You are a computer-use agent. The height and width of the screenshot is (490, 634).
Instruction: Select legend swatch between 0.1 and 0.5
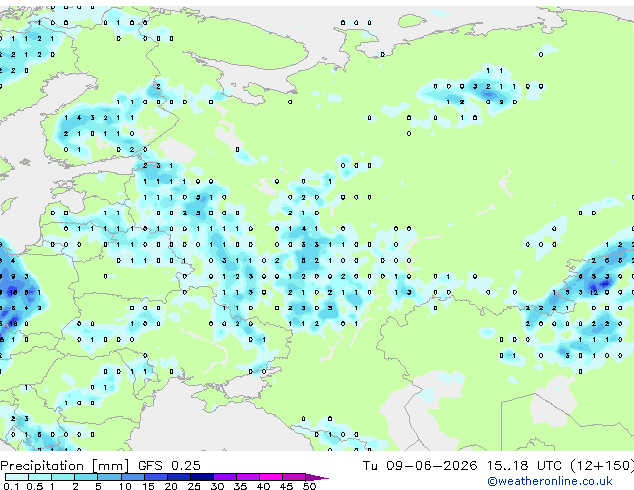[x=17, y=477]
